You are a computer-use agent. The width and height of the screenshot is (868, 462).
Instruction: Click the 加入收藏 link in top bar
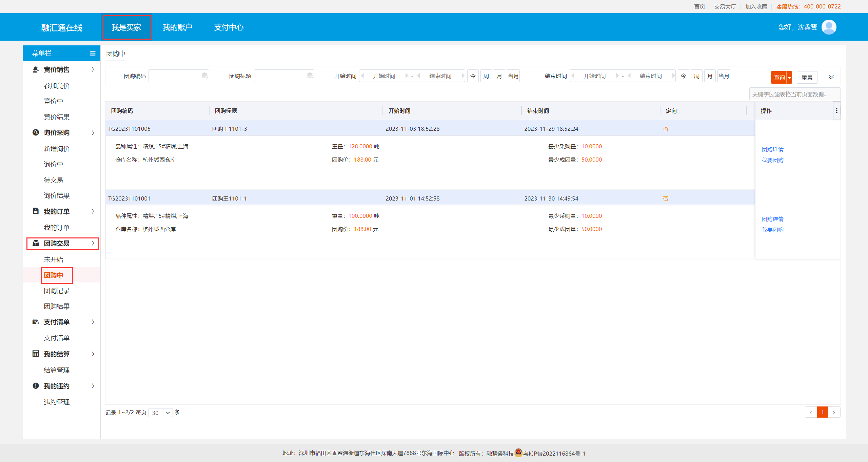click(x=756, y=6)
